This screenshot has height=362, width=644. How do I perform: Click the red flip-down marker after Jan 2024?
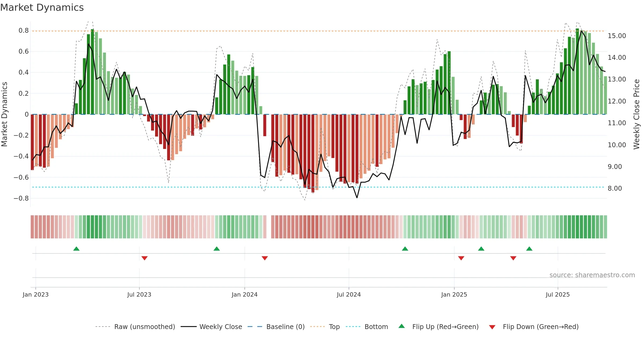265,258
